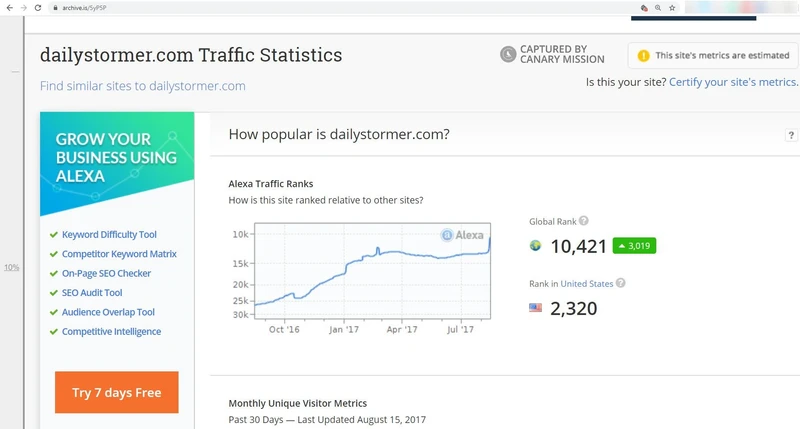Bookmark the page with the star icon
800x429 pixels.
coord(672,8)
